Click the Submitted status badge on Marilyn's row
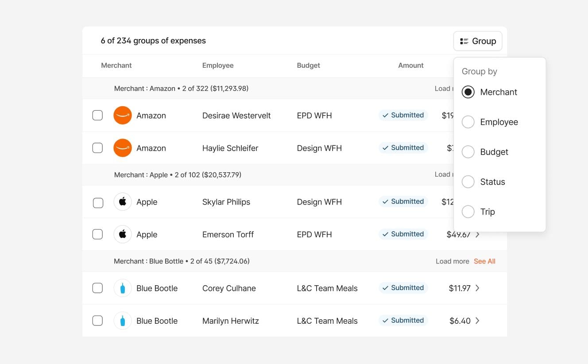The height and width of the screenshot is (364, 588). tap(403, 320)
